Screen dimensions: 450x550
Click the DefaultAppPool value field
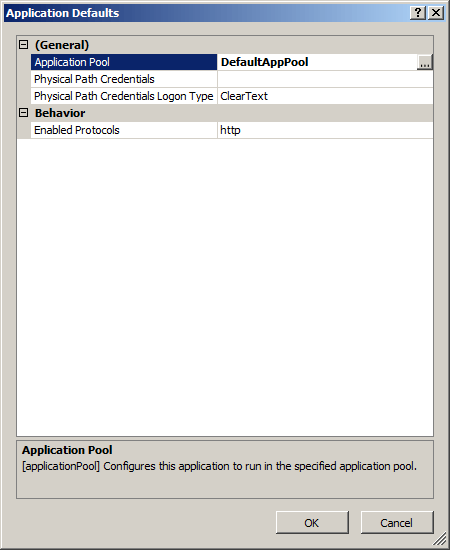click(x=317, y=62)
